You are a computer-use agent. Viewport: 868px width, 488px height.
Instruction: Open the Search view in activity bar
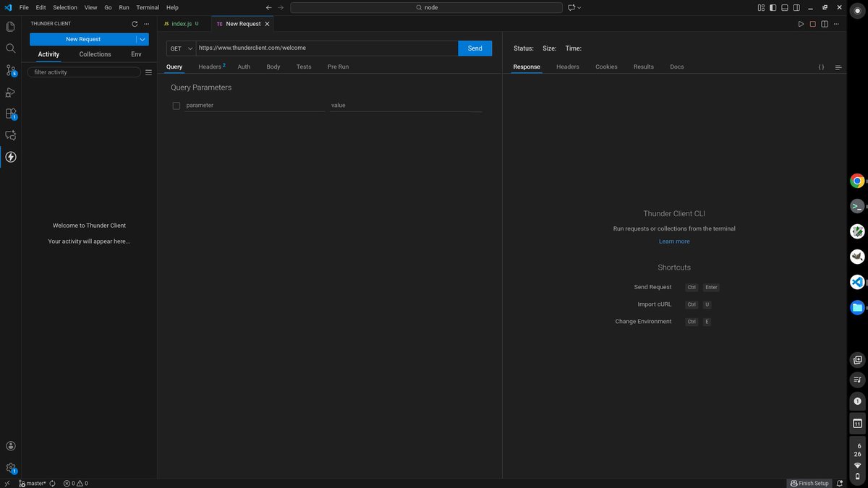click(x=10, y=48)
